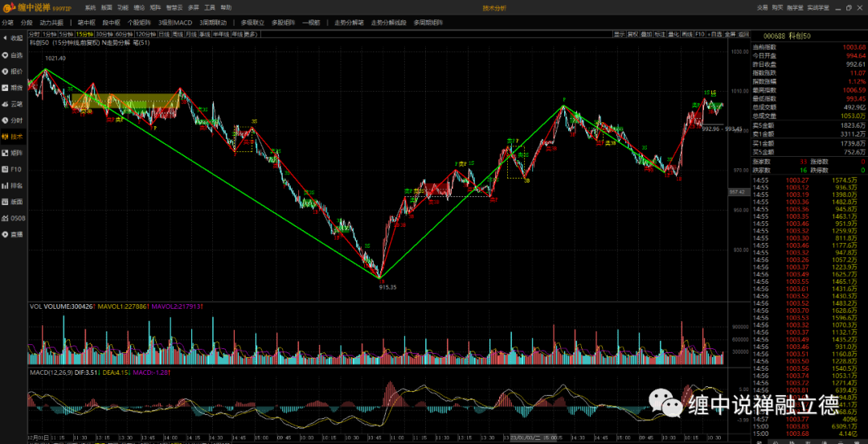This screenshot has height=444, width=868.
Task: Open the 版面 menu in top bar
Action: pos(107,8)
